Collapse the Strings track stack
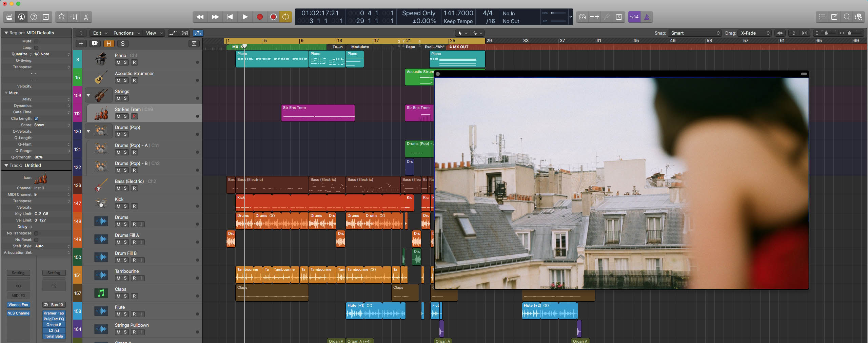The width and height of the screenshot is (868, 343). pos(88,95)
